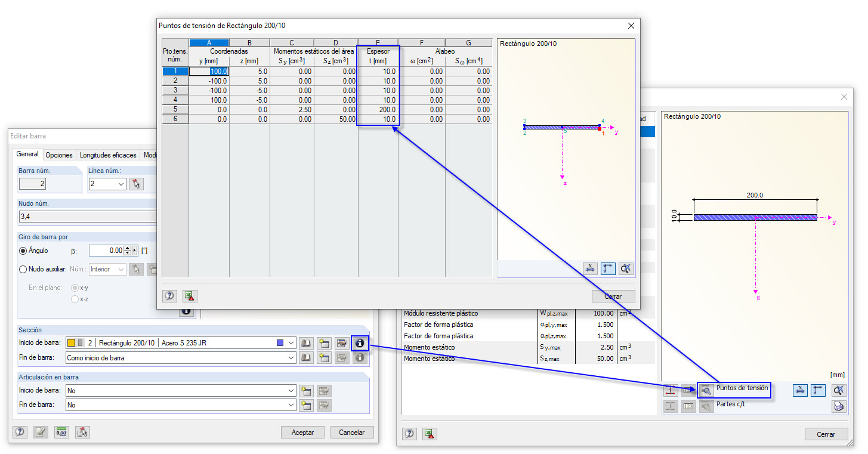Screen dimensions: 868x454
Task: Open Fin de barra articulación dropdown
Action: click(291, 405)
